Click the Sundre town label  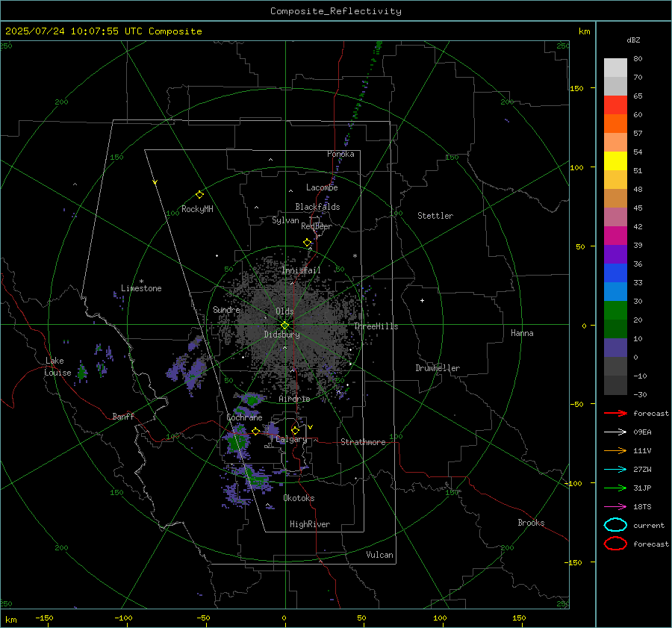[x=226, y=310]
